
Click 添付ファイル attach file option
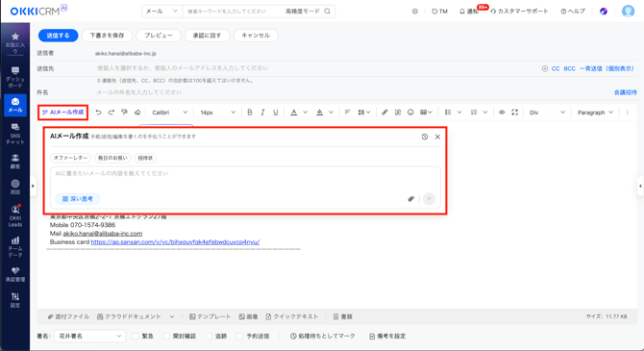68,316
